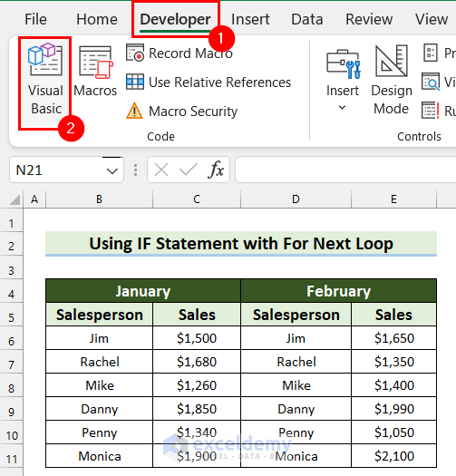Click Rachel in the January column
The width and height of the screenshot is (456, 476).
(100, 362)
